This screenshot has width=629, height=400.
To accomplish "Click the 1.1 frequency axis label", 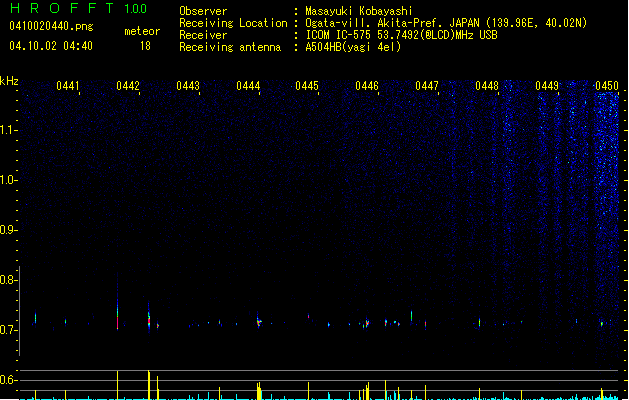I will point(7,130).
